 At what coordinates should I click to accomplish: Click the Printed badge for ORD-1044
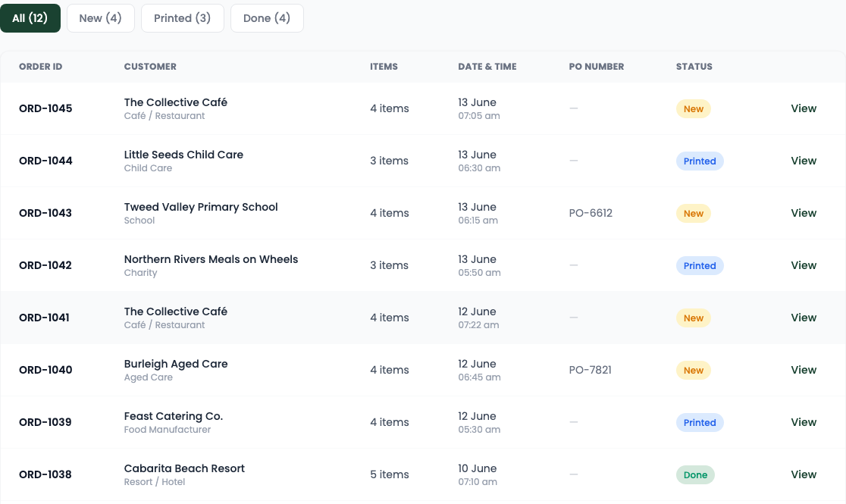pos(700,161)
